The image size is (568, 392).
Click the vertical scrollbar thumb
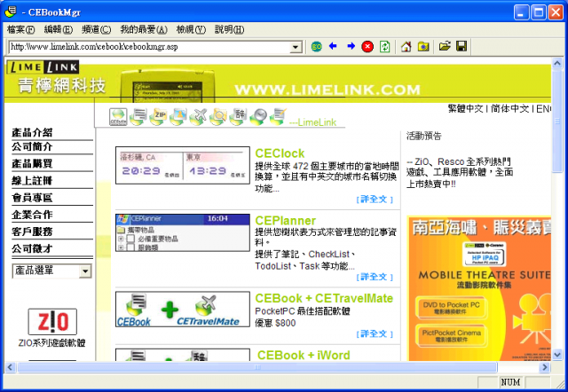[x=557, y=121]
